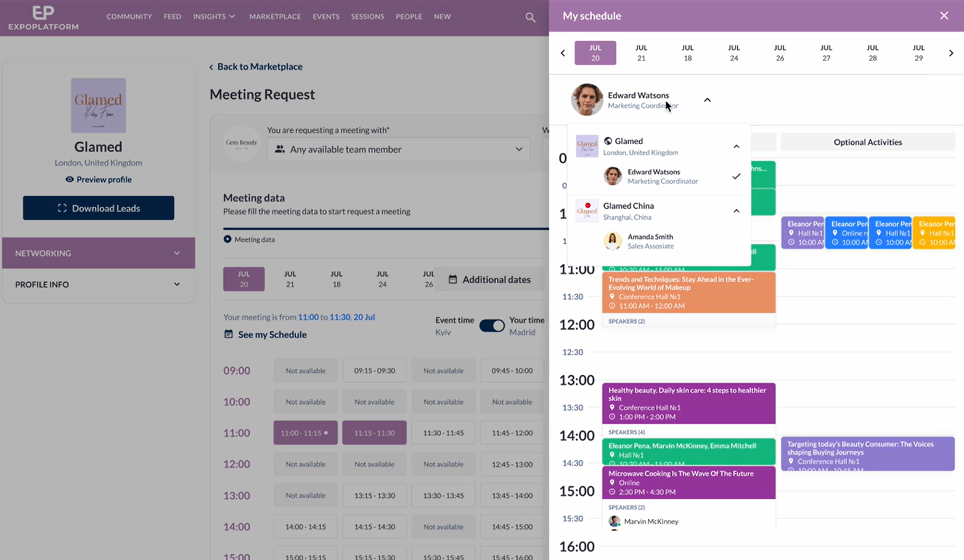Open Preview profile with eye icon
Viewport: 964px width, 560px height.
99,179
